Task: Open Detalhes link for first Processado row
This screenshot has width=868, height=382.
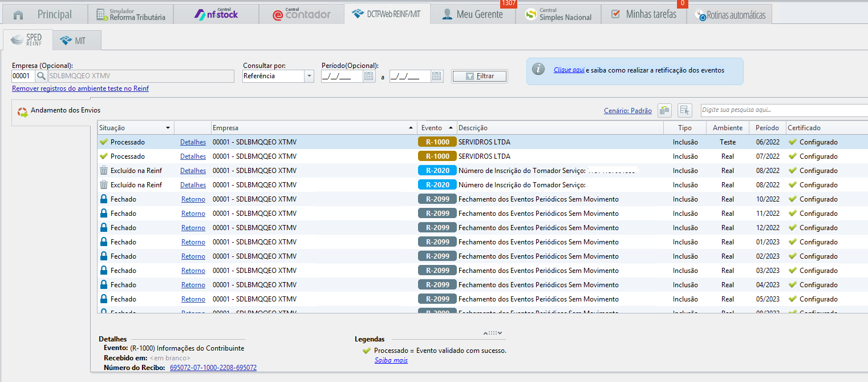Action: pyautogui.click(x=193, y=142)
